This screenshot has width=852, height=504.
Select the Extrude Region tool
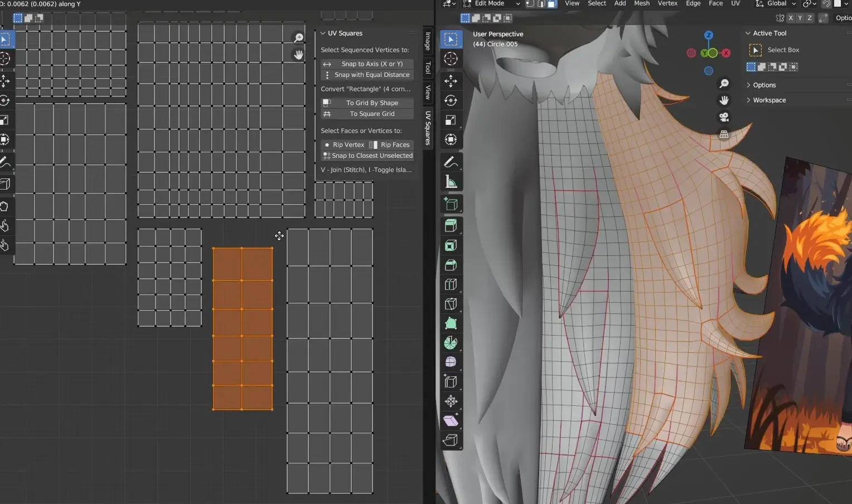click(x=451, y=225)
